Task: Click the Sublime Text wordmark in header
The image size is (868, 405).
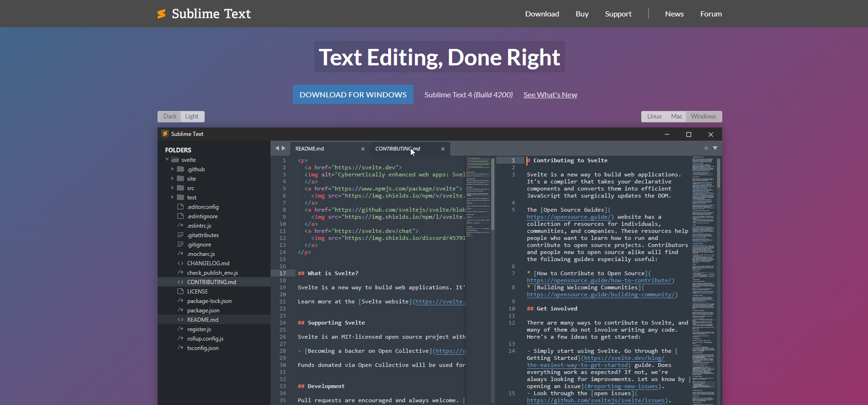Action: (x=211, y=14)
